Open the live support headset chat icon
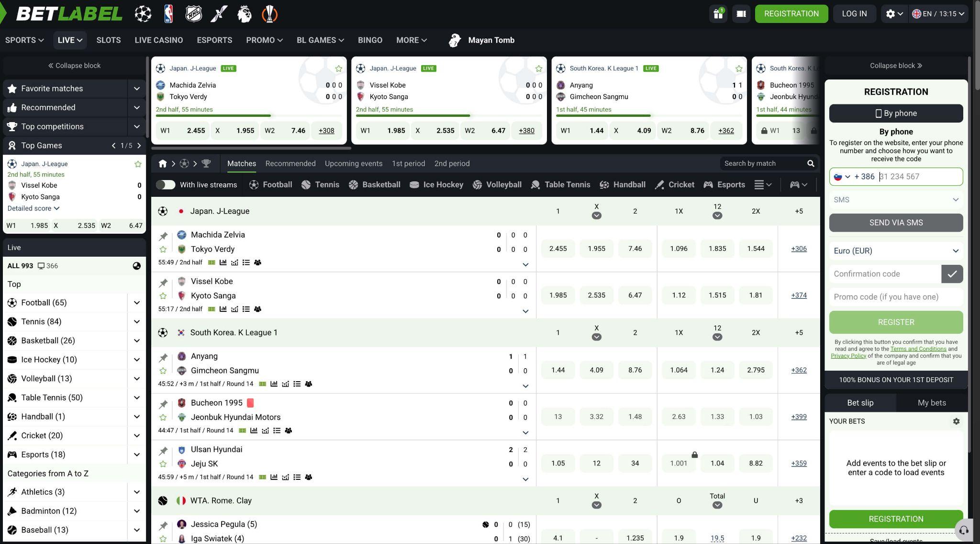The height and width of the screenshot is (544, 980). pyautogui.click(x=964, y=530)
